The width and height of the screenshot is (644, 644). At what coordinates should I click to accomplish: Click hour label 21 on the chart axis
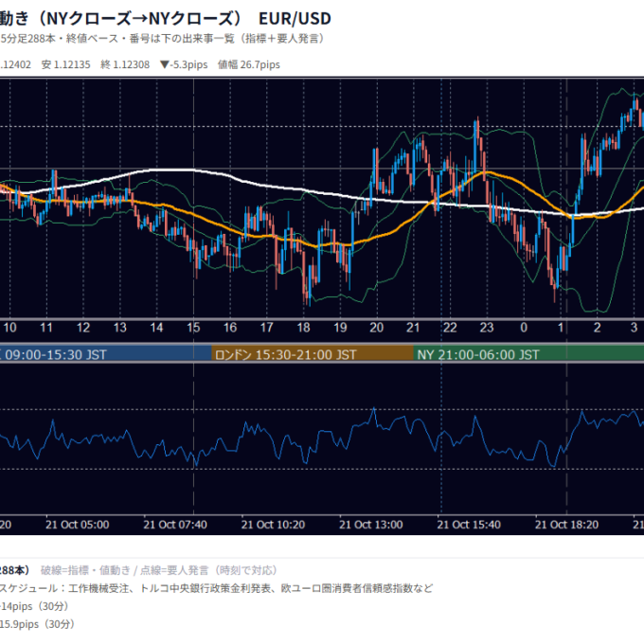(x=413, y=328)
